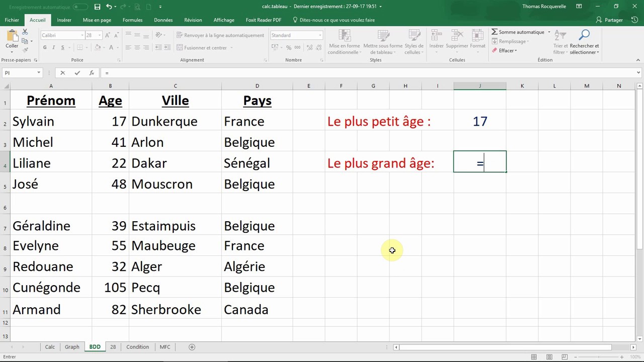The height and width of the screenshot is (362, 644).
Task: Click the Copy icon in Presse-papiers
Action: pos(25,41)
